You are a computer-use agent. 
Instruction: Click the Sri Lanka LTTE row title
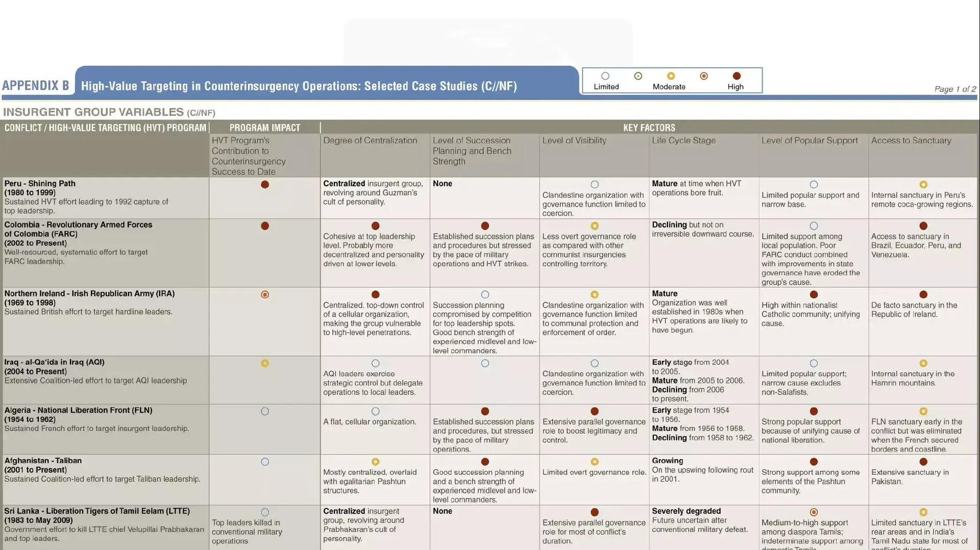(97, 511)
